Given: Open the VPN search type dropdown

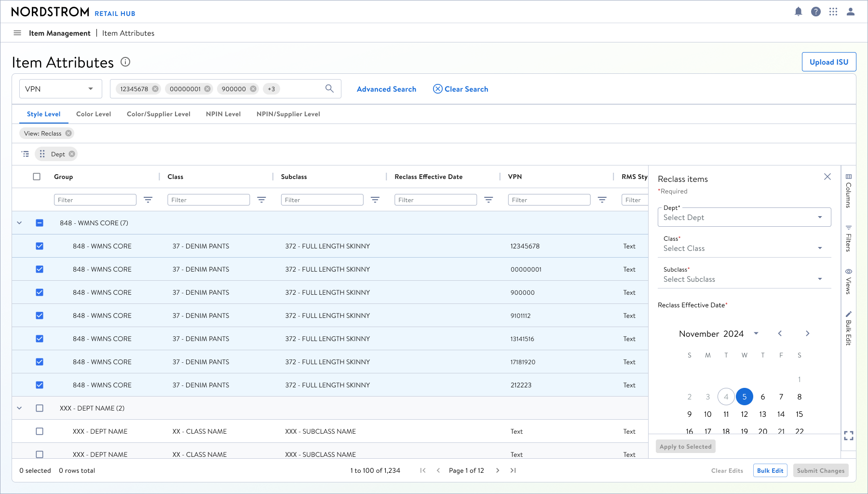Looking at the screenshot, I should 61,89.
